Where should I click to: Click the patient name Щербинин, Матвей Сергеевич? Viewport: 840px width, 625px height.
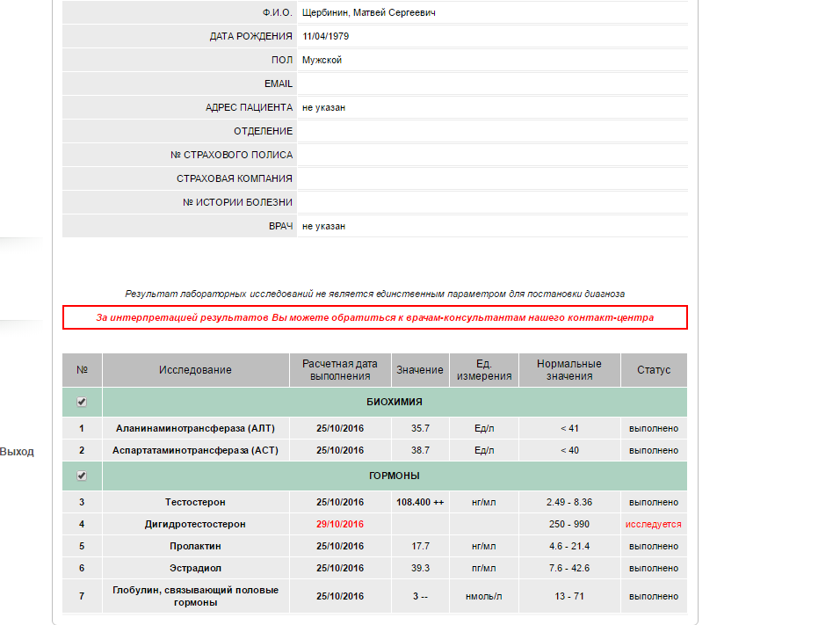[x=369, y=13]
